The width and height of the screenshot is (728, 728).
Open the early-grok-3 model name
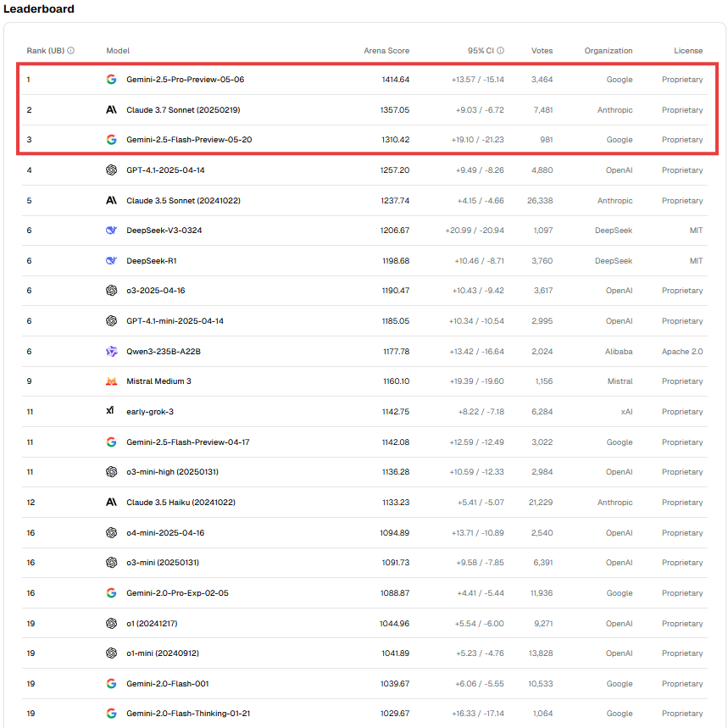[x=150, y=412]
